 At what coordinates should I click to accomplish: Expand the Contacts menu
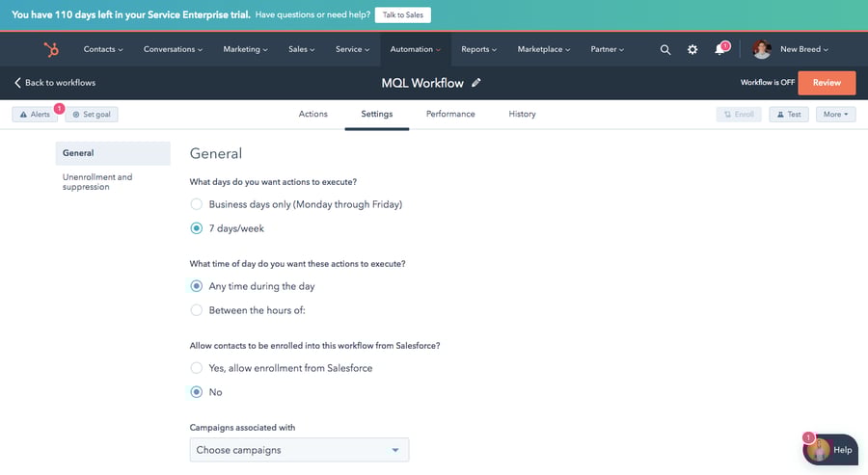[x=103, y=49]
